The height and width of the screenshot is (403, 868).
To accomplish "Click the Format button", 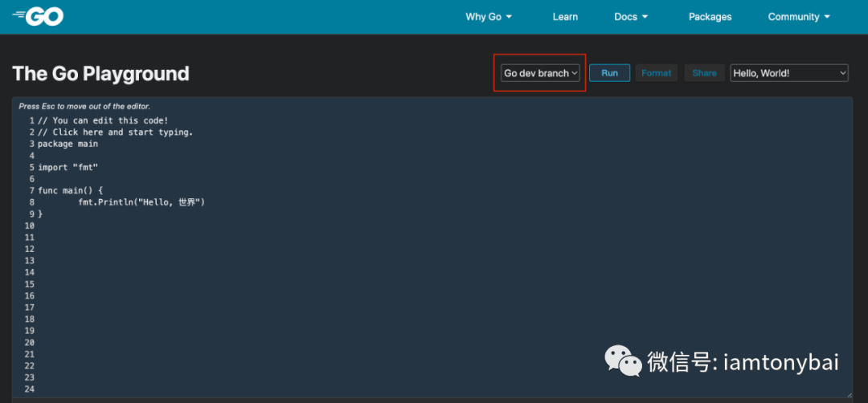I will [x=656, y=73].
